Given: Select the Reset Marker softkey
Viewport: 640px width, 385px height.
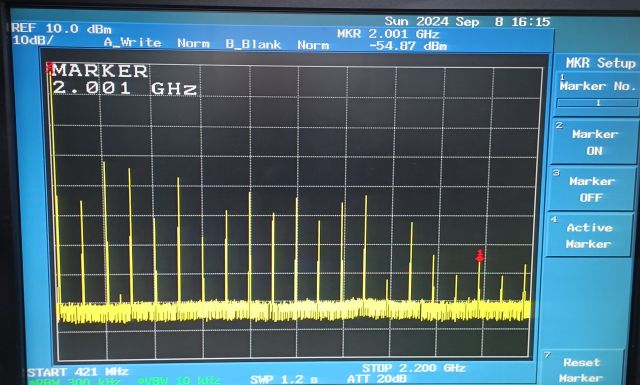Looking at the screenshot, I should pyautogui.click(x=581, y=369).
